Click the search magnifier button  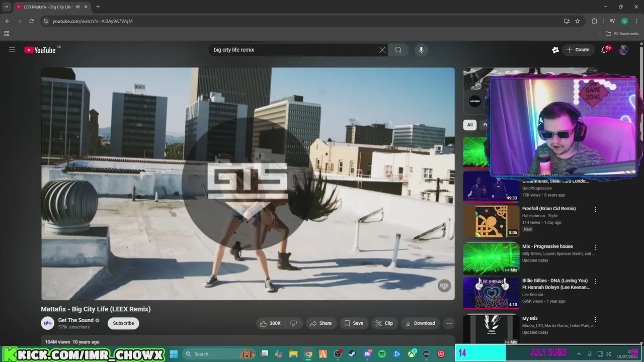tap(398, 50)
